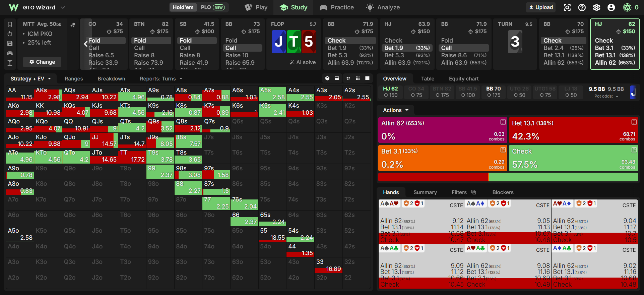The height and width of the screenshot is (295, 644).
Task: Click the green section of strategy bar
Action: coord(563,177)
